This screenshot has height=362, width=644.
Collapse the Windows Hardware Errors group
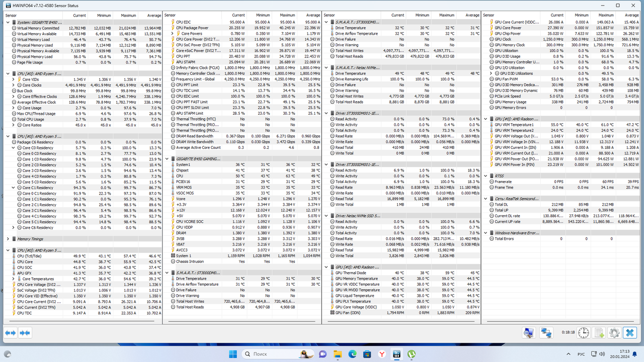tap(486, 233)
